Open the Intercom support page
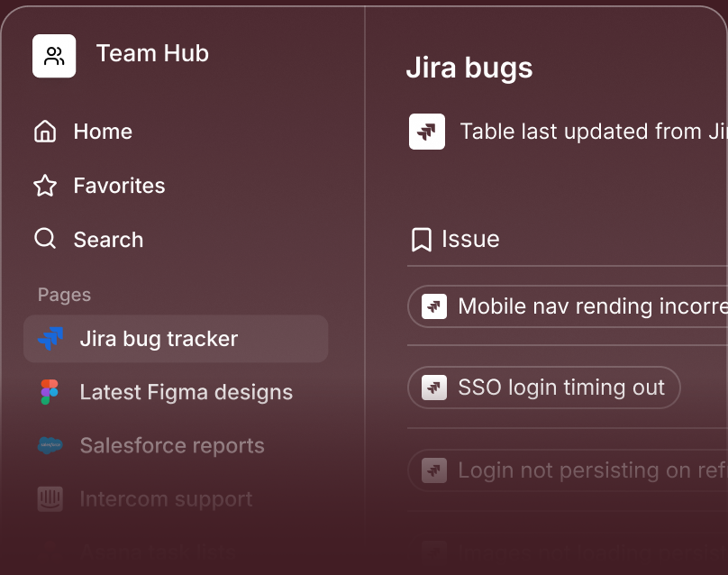728x575 pixels. 166,498
